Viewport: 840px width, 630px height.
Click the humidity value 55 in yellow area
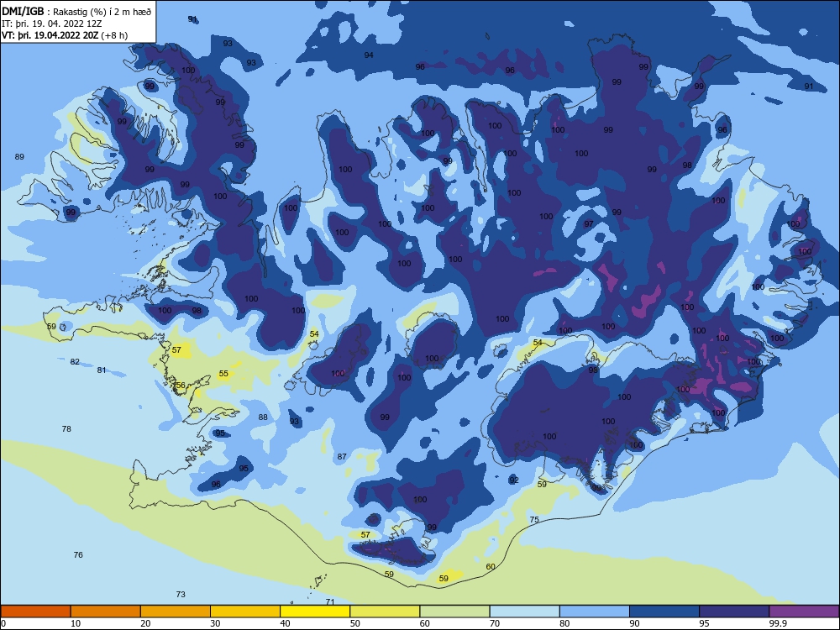click(x=223, y=374)
